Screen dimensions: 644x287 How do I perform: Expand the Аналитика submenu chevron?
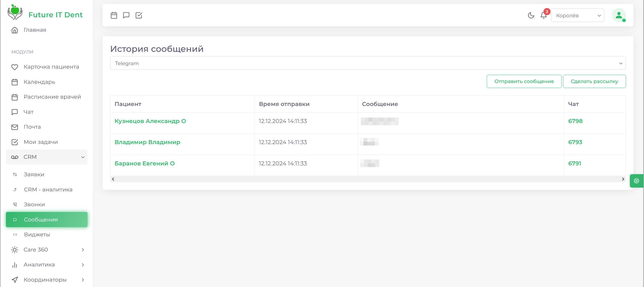[83, 265]
